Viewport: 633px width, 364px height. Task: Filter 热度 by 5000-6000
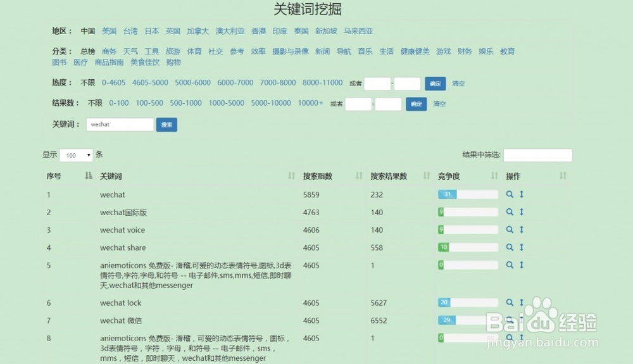[x=192, y=83]
